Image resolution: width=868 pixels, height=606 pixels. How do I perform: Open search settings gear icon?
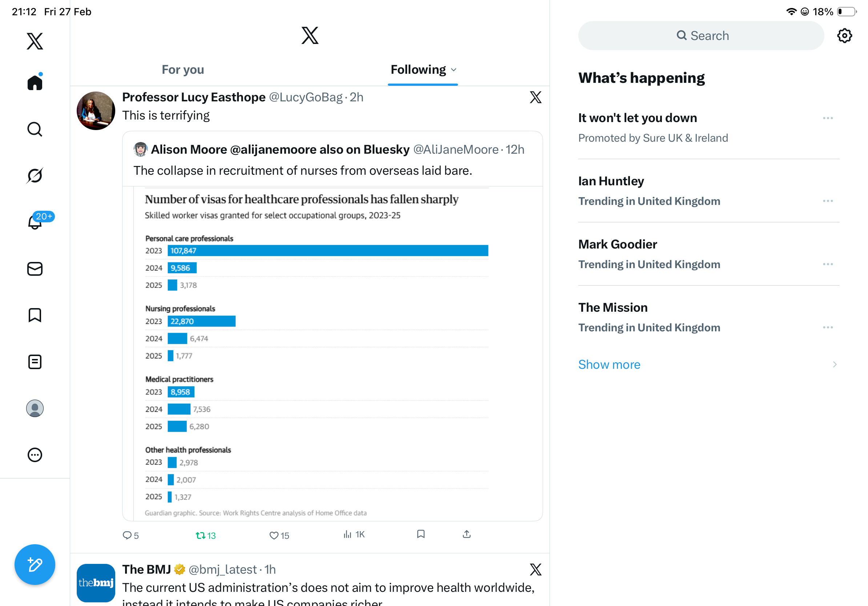(x=844, y=36)
